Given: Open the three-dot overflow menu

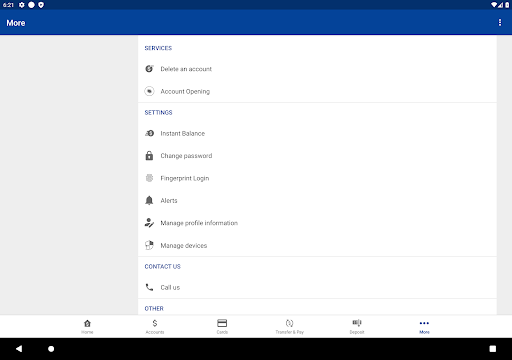Looking at the screenshot, I should 500,22.
